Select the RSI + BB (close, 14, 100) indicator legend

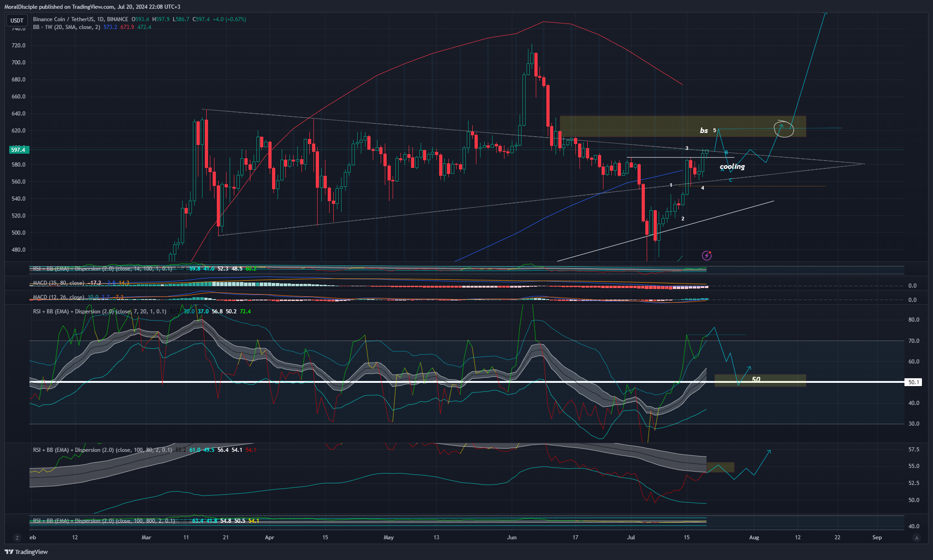(102, 268)
